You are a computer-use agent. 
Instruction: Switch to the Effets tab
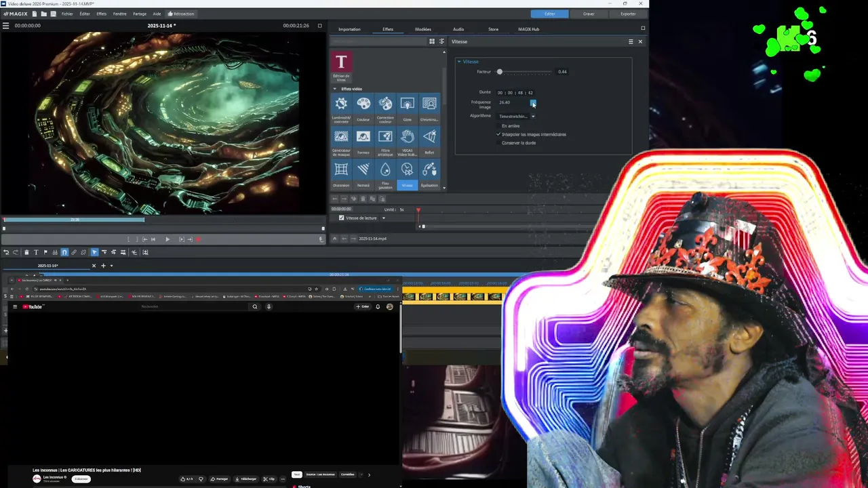click(x=388, y=29)
